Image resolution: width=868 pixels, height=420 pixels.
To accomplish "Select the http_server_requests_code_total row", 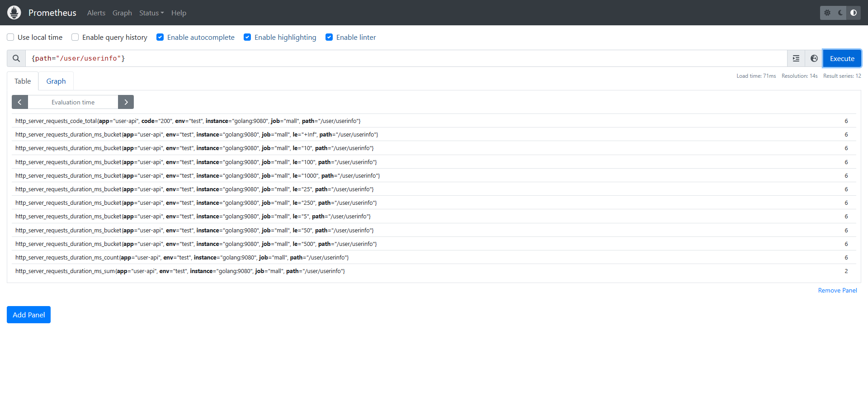I will [x=434, y=121].
